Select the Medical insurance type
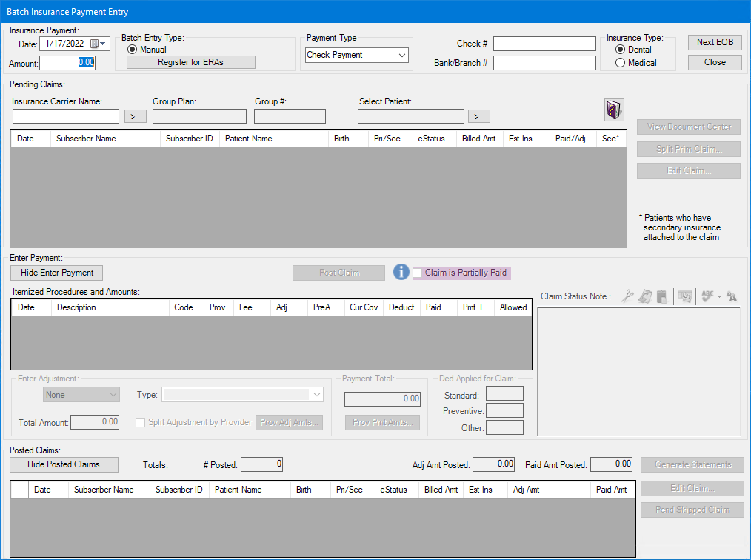Viewport: 751px width, 560px height. click(621, 63)
